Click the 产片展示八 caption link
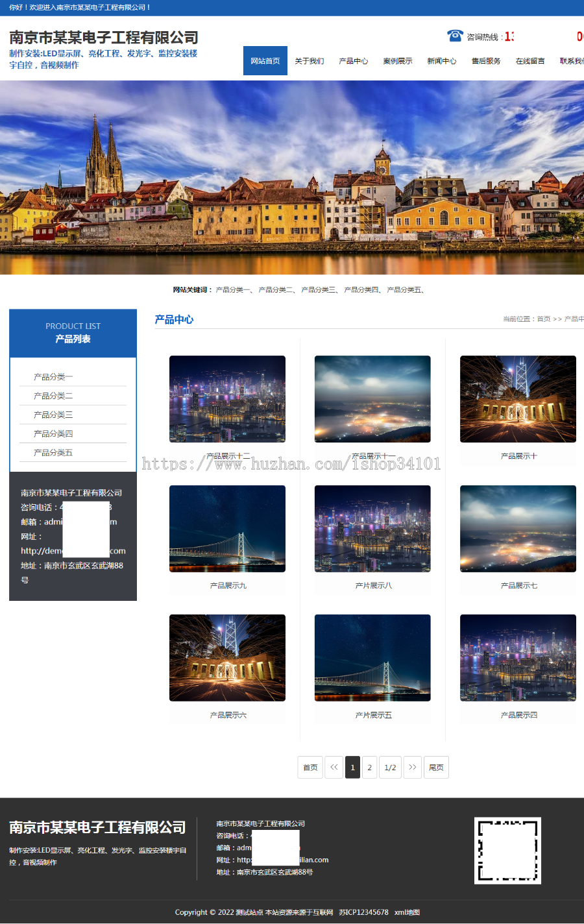This screenshot has width=584, height=924. 373,586
